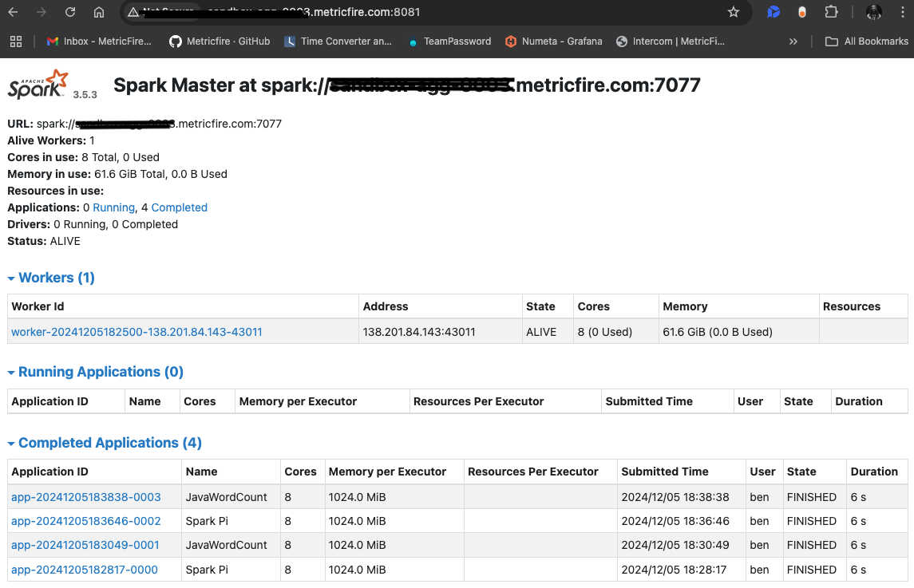Click worker address 138.201.84.143:43011

[x=418, y=332]
